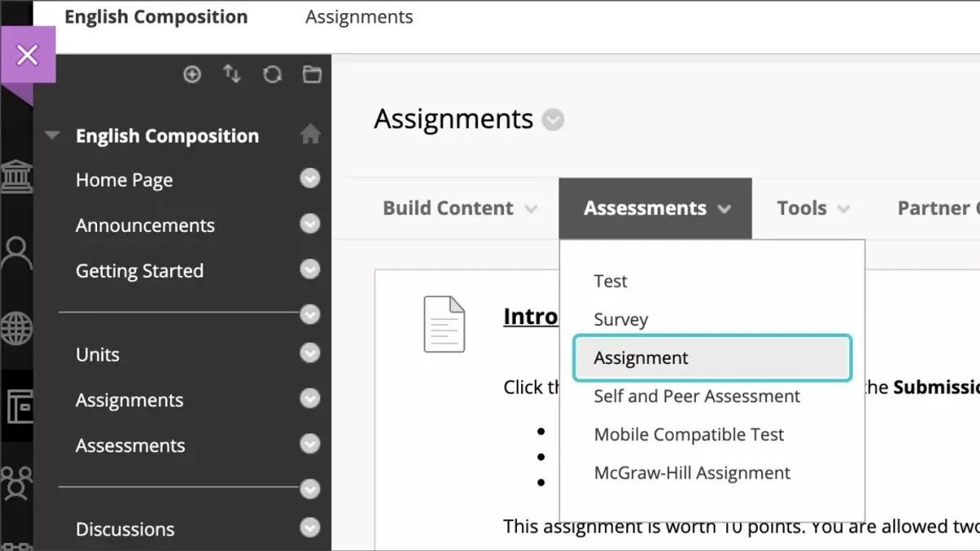This screenshot has height=551, width=980.
Task: Click English Composition course menu heading
Action: [x=167, y=136]
